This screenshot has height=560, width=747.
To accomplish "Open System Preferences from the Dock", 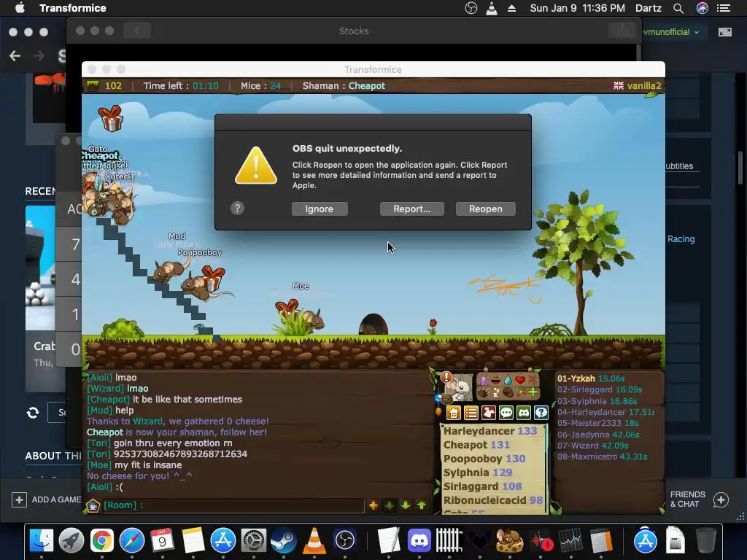I will tap(253, 540).
